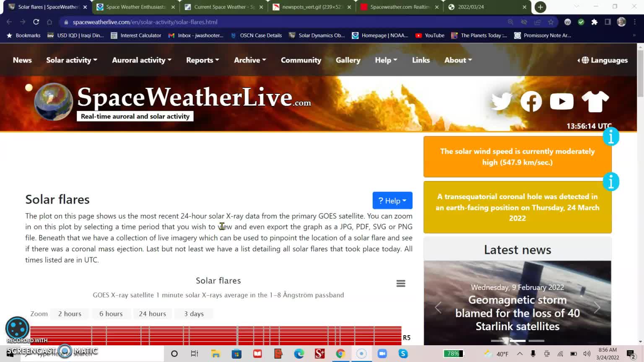Open the SpaceWeatherLive Twitter page

(x=501, y=101)
